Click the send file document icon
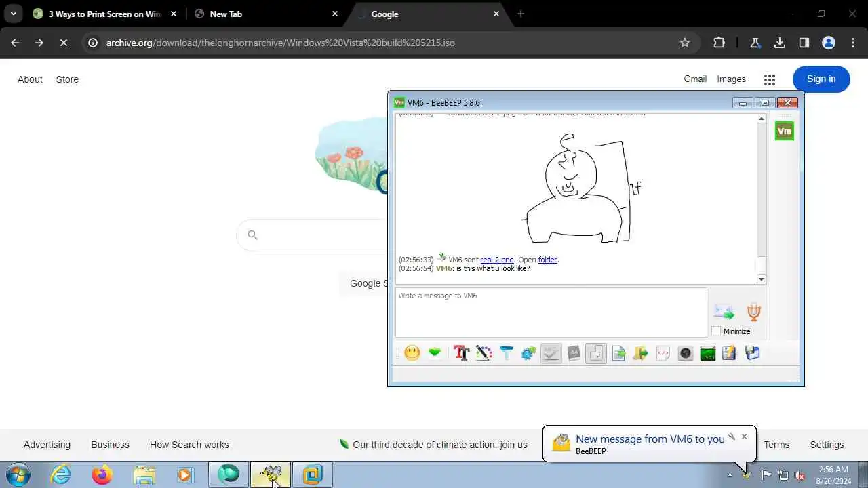 (x=618, y=352)
